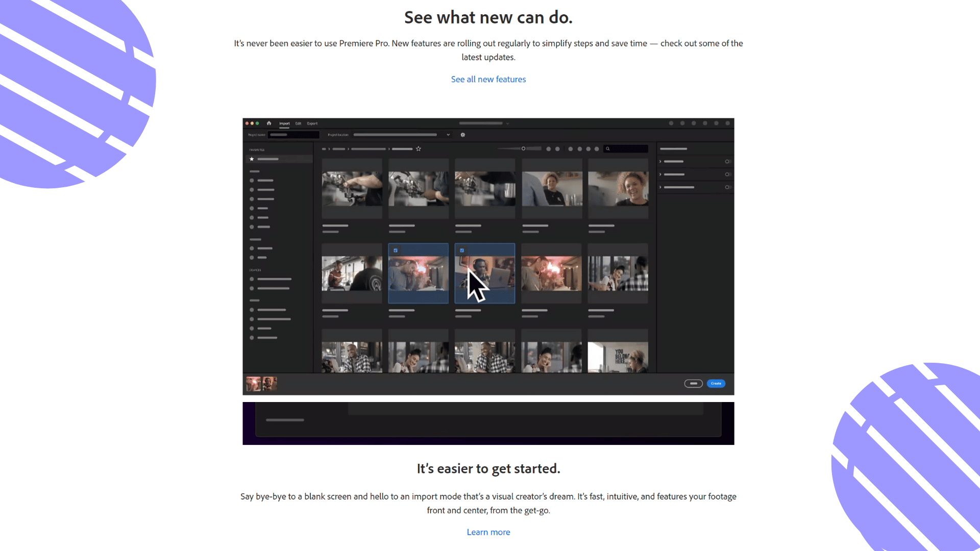Follow the Learn more link

[488, 532]
